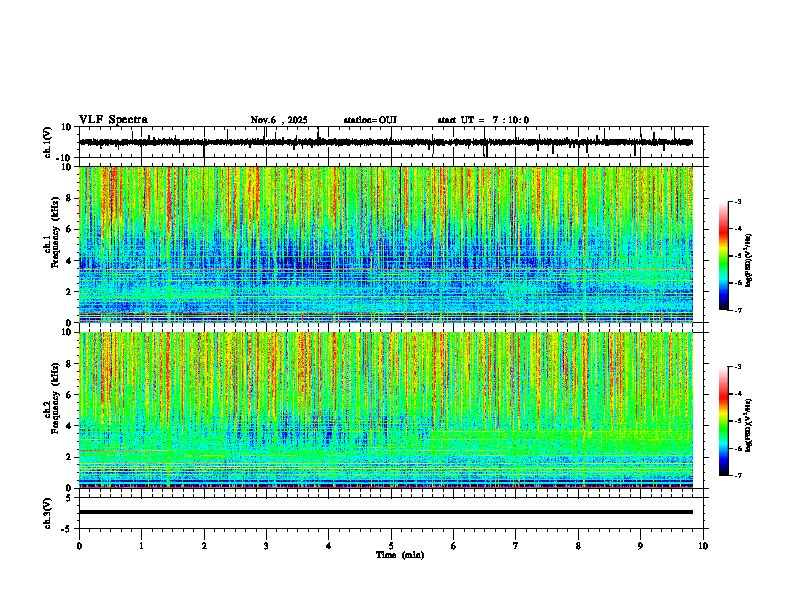The image size is (792, 612).
Task: Click the time axis tick label "9"
Action: [x=640, y=546]
